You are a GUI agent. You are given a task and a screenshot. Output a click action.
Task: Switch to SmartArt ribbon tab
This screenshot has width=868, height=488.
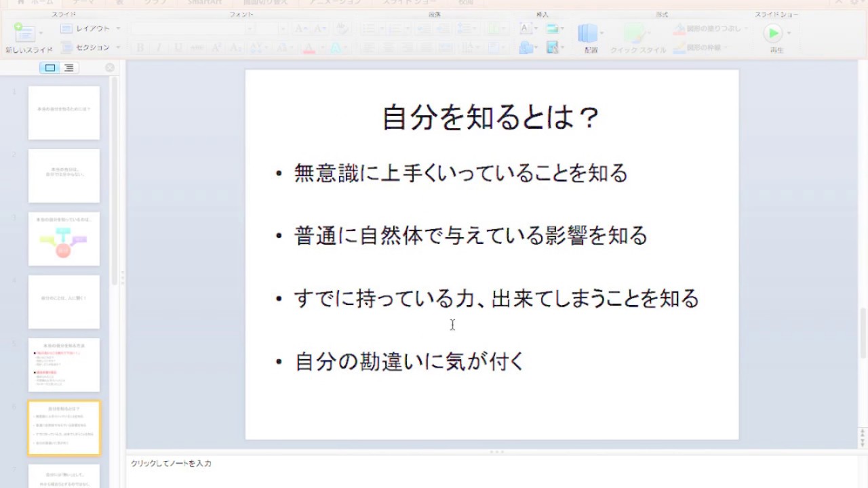tap(205, 3)
